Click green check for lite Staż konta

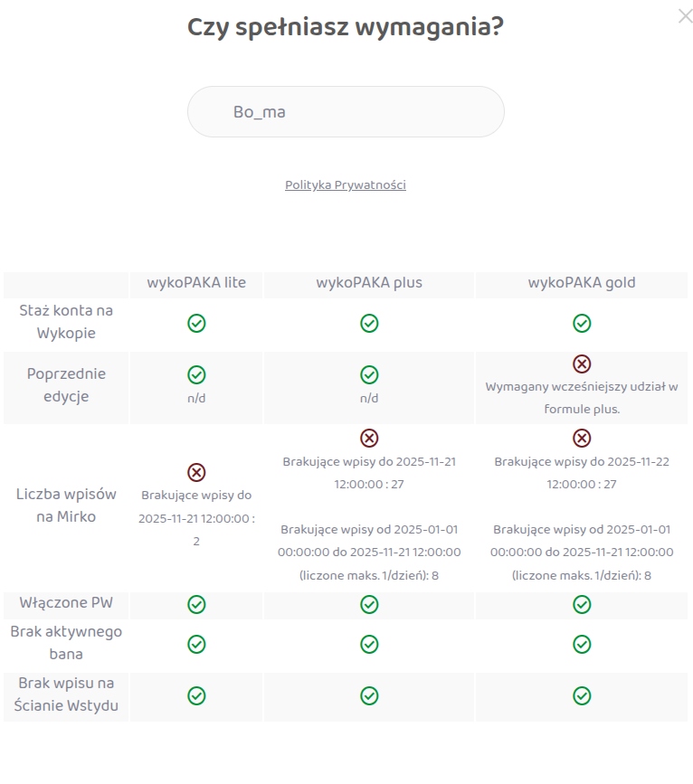point(196,323)
